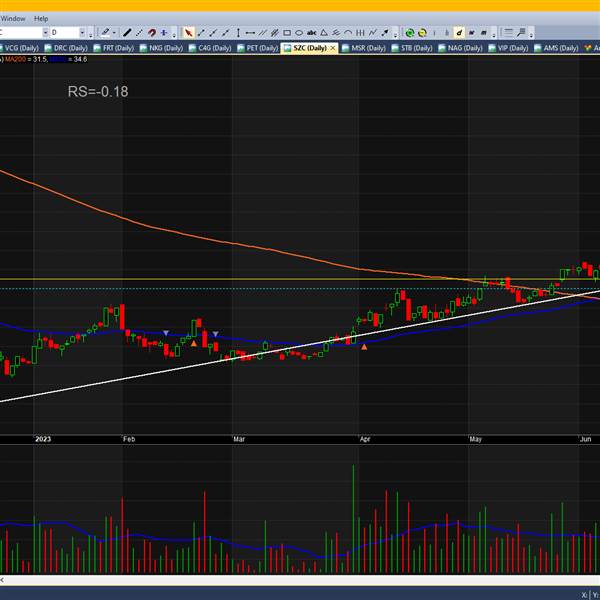Open the PET (Daily) chart tab
The width and height of the screenshot is (600, 600).
tap(258, 48)
